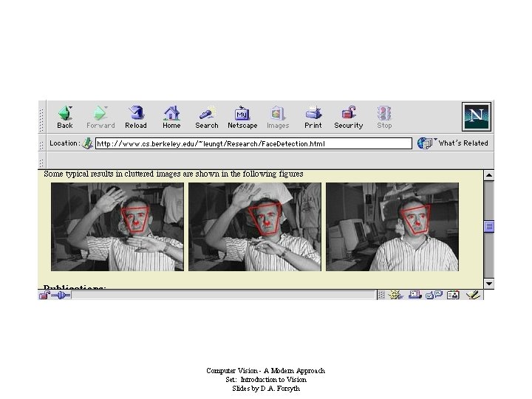Click the status bar padlock icon
Viewport: 532px width, 399px height.
pos(44,295)
